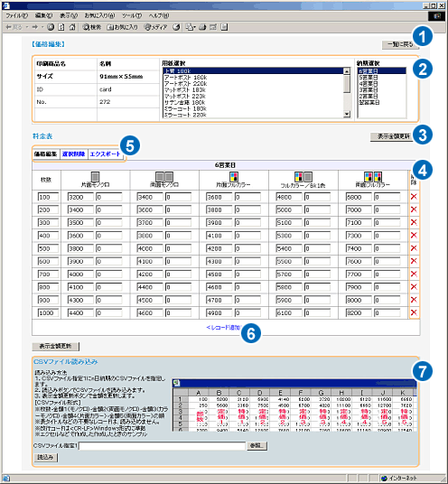Click the Mail toolbar icon
Screen dimensions: 448x484
pyautogui.click(x=189, y=27)
